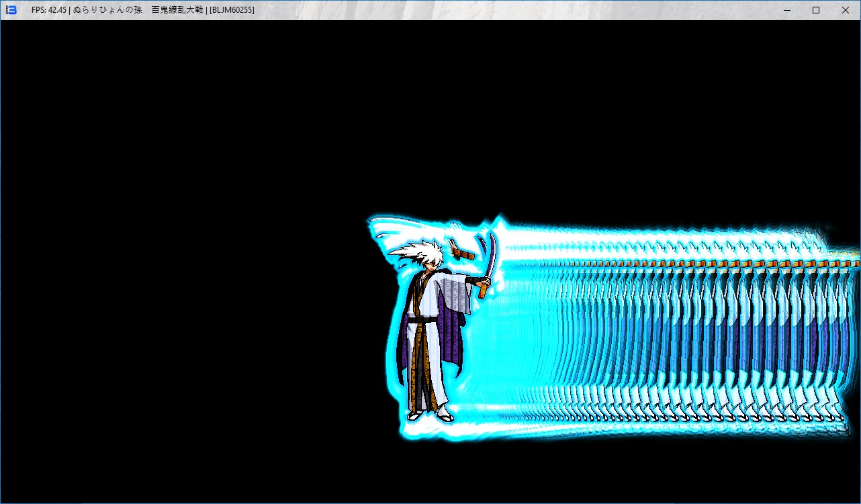Click the blue emulator icon in title bar
The image size is (861, 504).
pyautogui.click(x=11, y=10)
